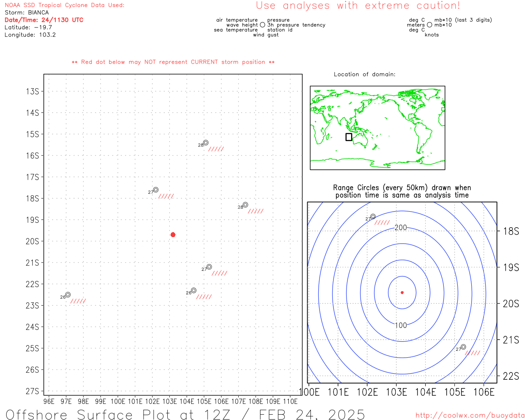This screenshot has width=525, height=420.
Task: Click the 'Location of domain:' label
Action: (365, 74)
